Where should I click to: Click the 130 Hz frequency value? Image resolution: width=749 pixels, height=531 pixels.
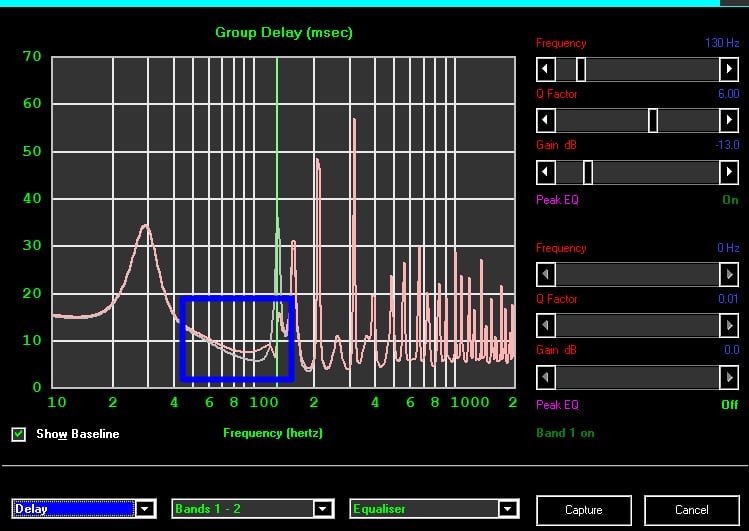[722, 43]
